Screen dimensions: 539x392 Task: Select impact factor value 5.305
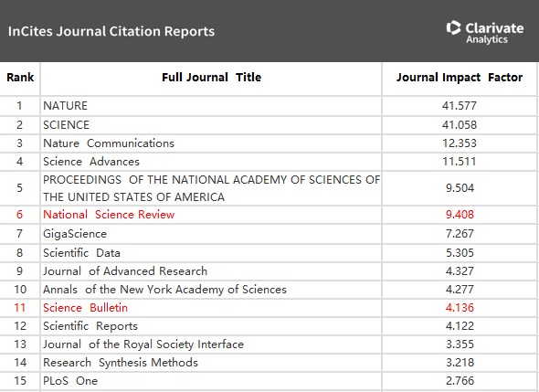(460, 253)
